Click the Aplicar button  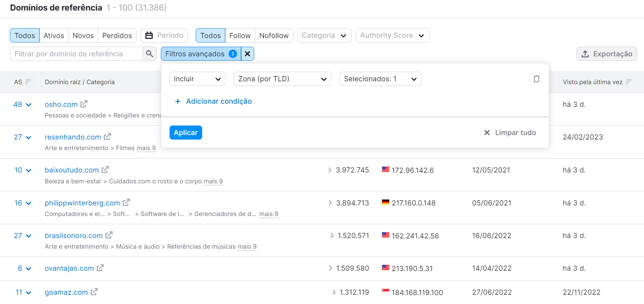pos(185,132)
